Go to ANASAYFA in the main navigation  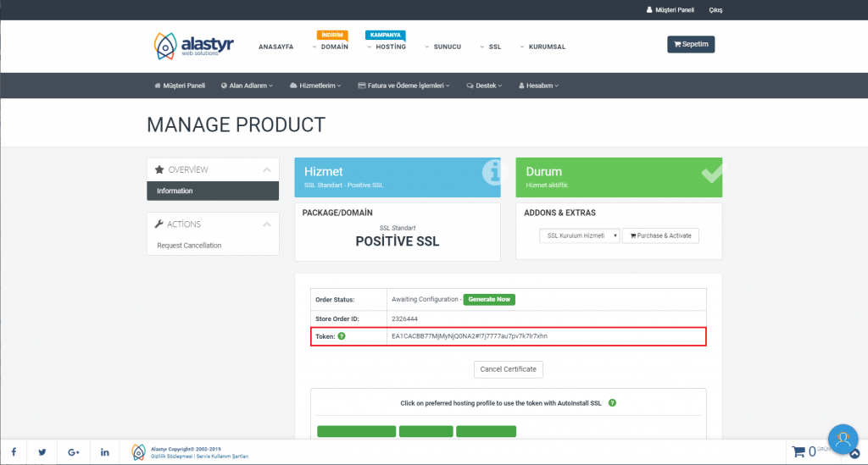click(x=275, y=47)
